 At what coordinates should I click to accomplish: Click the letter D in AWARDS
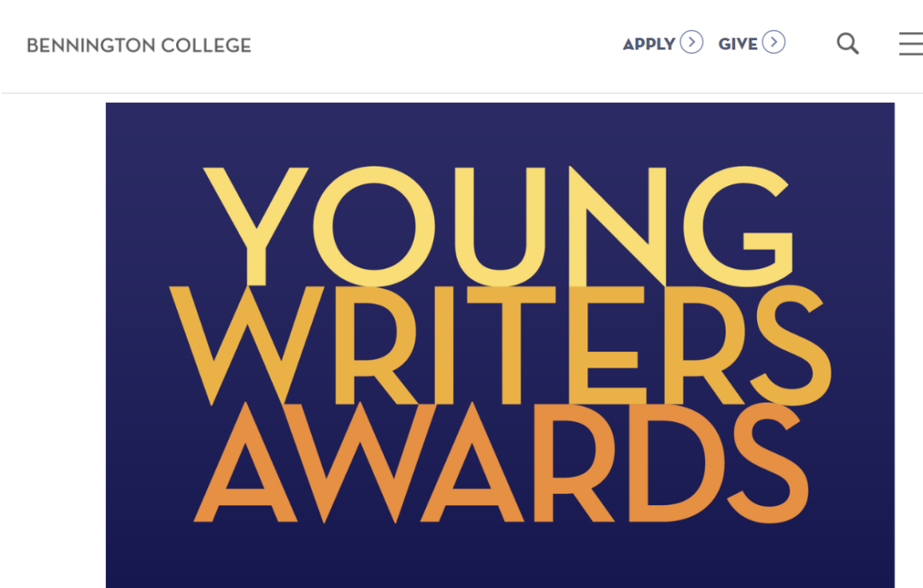tap(676, 463)
